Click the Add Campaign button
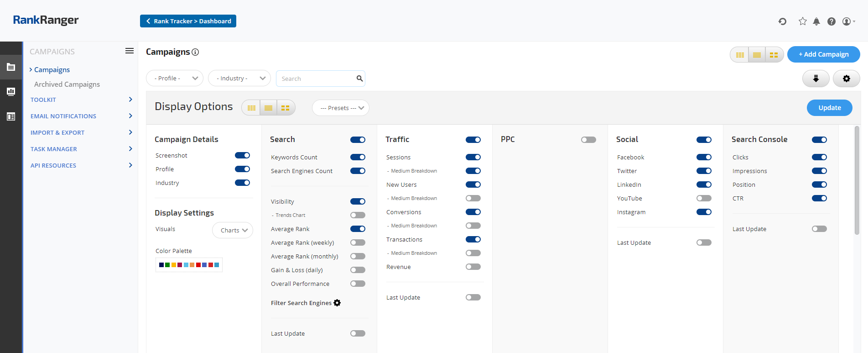Image resolution: width=868 pixels, height=353 pixels. click(823, 54)
